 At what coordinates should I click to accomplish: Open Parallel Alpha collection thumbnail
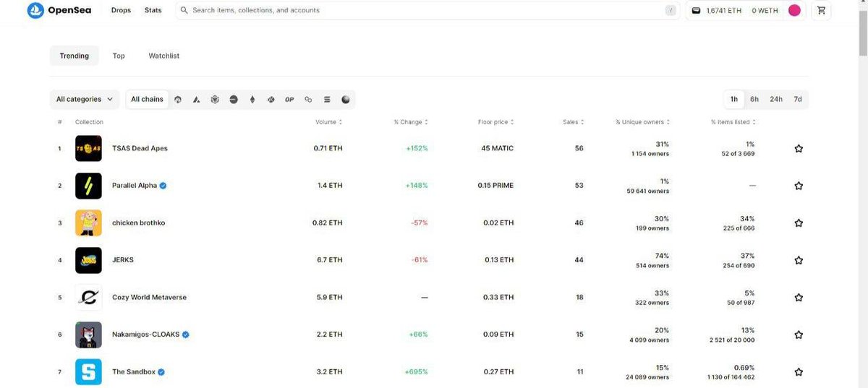pyautogui.click(x=88, y=186)
